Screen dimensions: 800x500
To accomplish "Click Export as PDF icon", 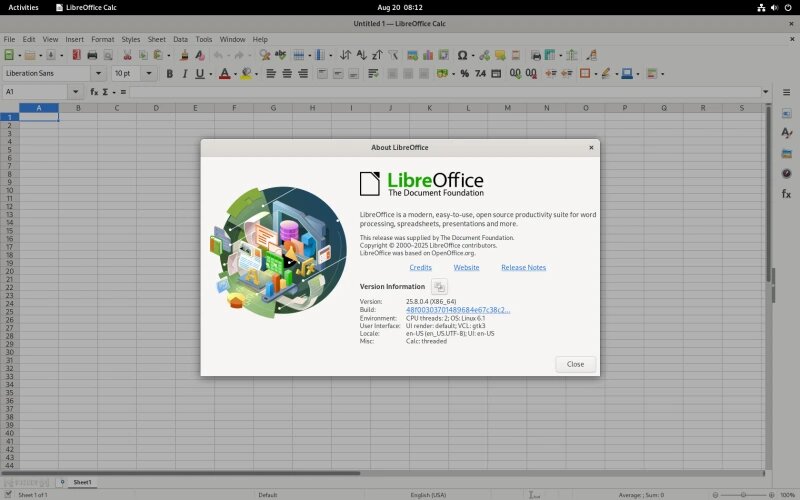I will [77, 55].
